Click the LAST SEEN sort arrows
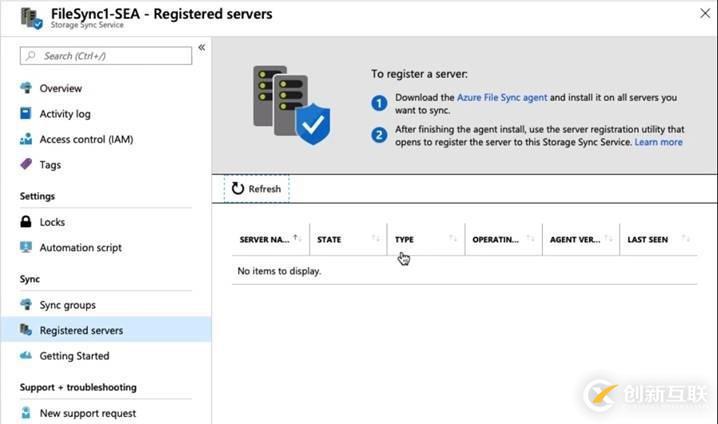 tap(685, 238)
